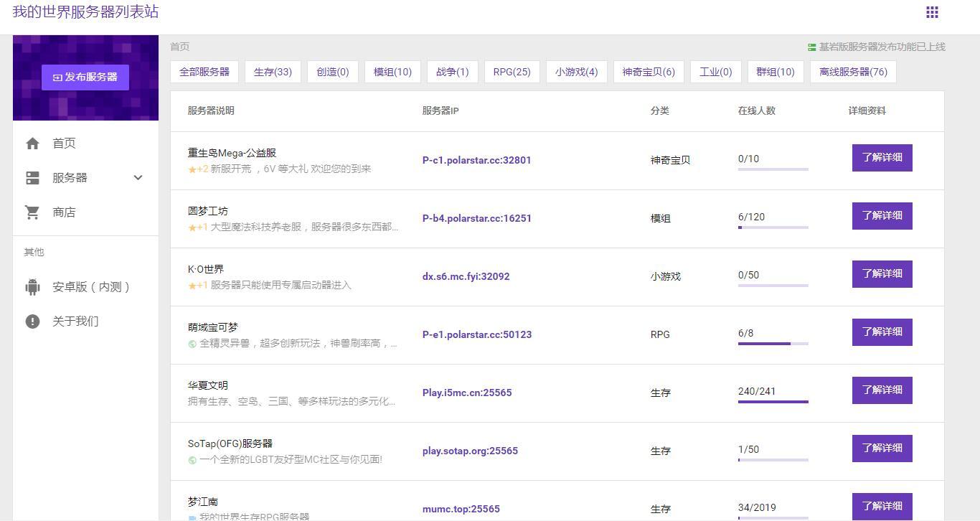
Task: Select the 创造(0) filter tab
Action: [x=333, y=72]
